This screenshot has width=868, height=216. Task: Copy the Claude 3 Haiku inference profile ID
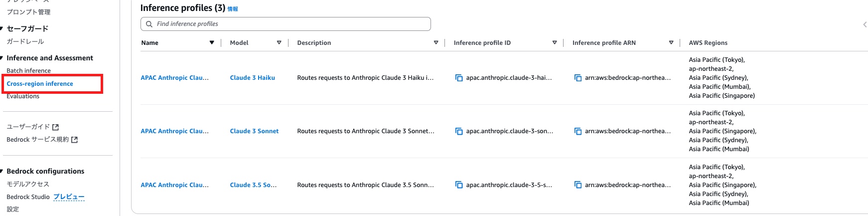point(459,78)
